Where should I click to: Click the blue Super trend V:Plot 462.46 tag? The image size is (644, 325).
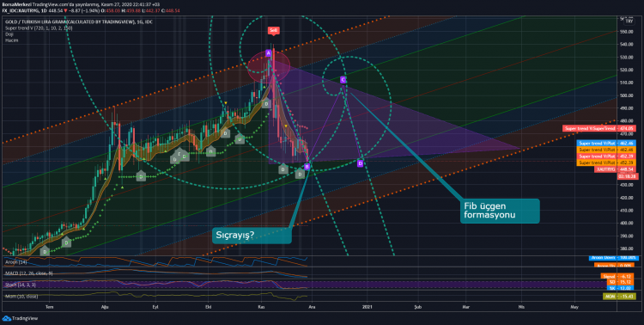(x=606, y=144)
